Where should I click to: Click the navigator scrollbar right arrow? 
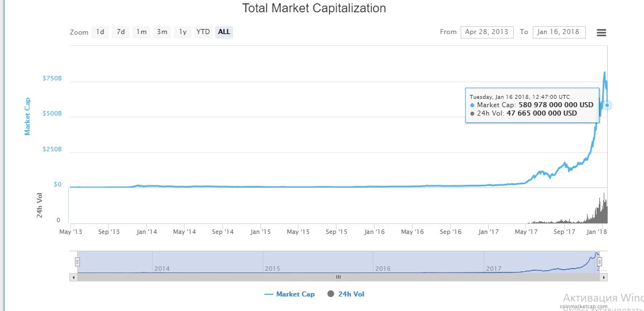coord(604,277)
